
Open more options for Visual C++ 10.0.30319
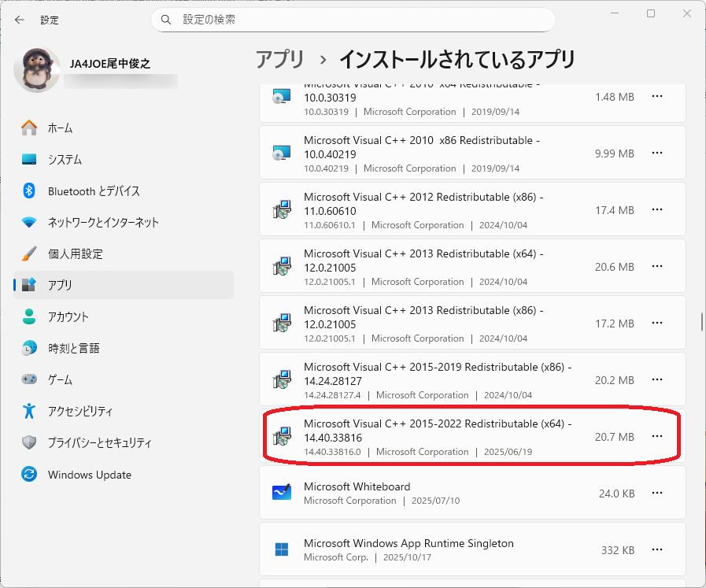tap(657, 96)
